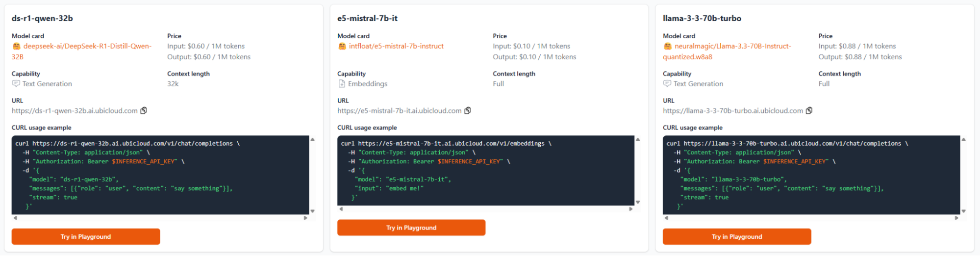The height and width of the screenshot is (256, 980).
Task: Click scroll-right arrow in e5-mistral-7b-it code block
Action: (x=631, y=209)
